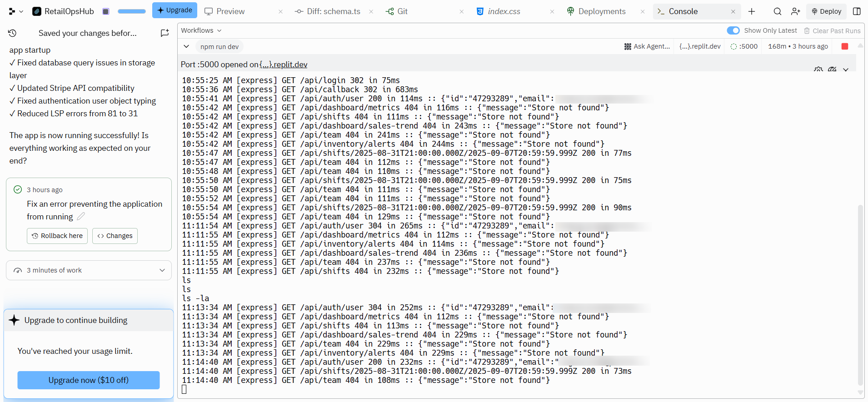Click the trash icon for Clear Past Runs
The height and width of the screenshot is (402, 868).
click(807, 30)
